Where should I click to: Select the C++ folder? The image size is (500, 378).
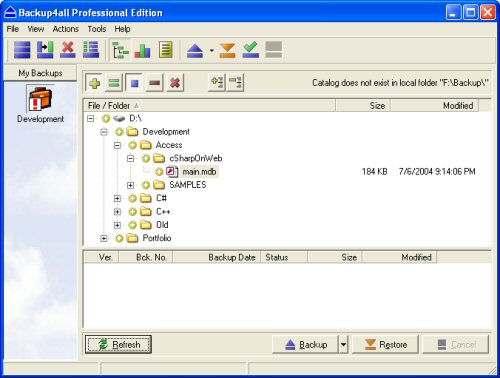tap(163, 212)
